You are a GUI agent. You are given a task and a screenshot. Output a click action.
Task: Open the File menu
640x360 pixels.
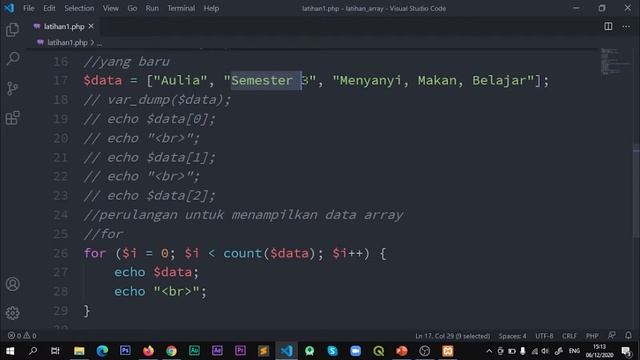[29, 8]
